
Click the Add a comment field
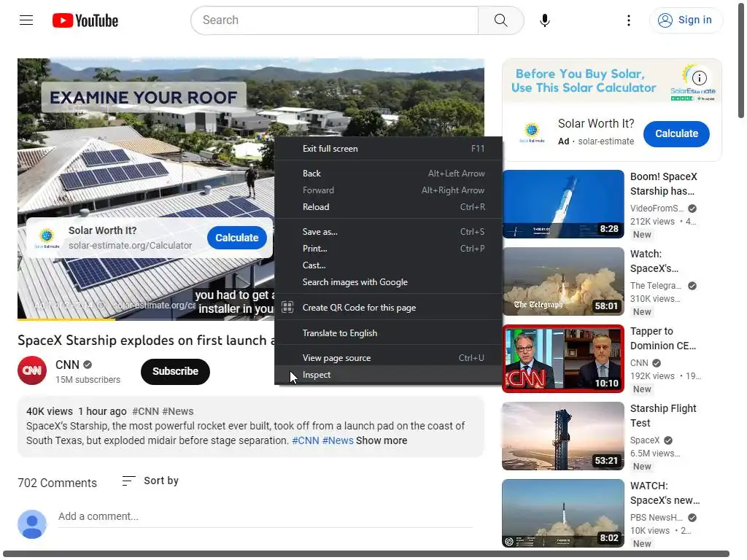tap(266, 517)
